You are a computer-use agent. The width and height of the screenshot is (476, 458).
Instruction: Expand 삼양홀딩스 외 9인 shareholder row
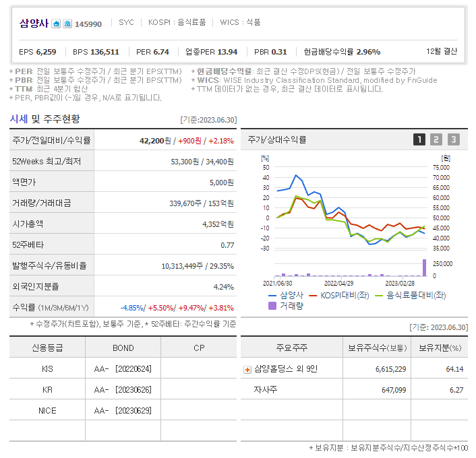pyautogui.click(x=247, y=370)
